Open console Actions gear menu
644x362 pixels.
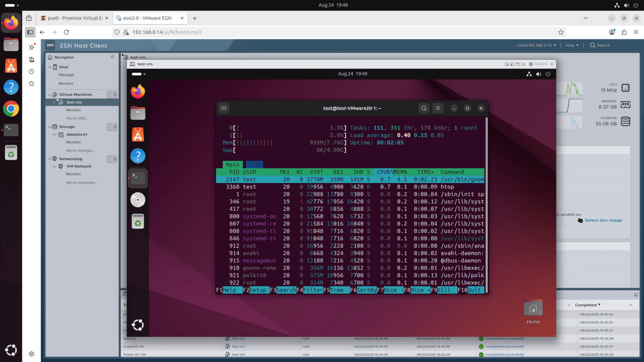point(538,64)
